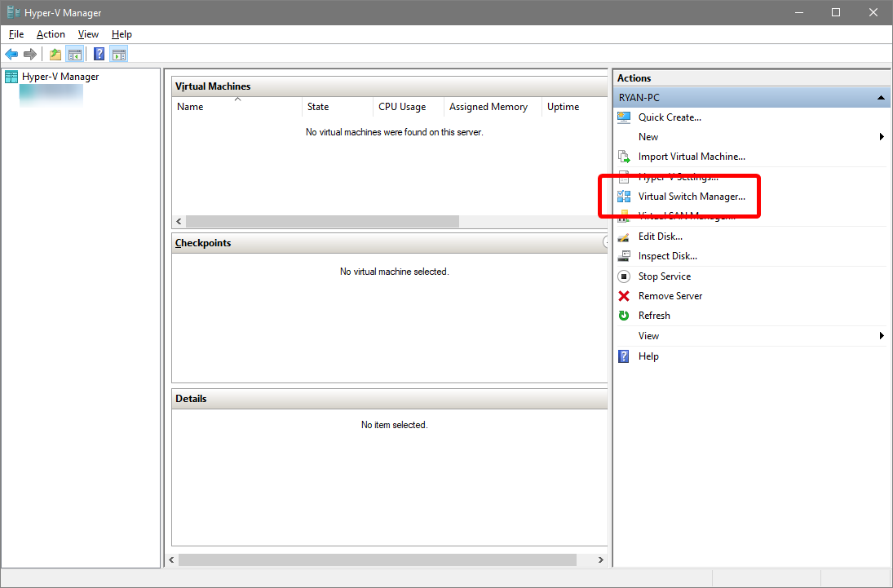This screenshot has height=588, width=893.
Task: Open the View menu in the menu bar
Action: [88, 34]
